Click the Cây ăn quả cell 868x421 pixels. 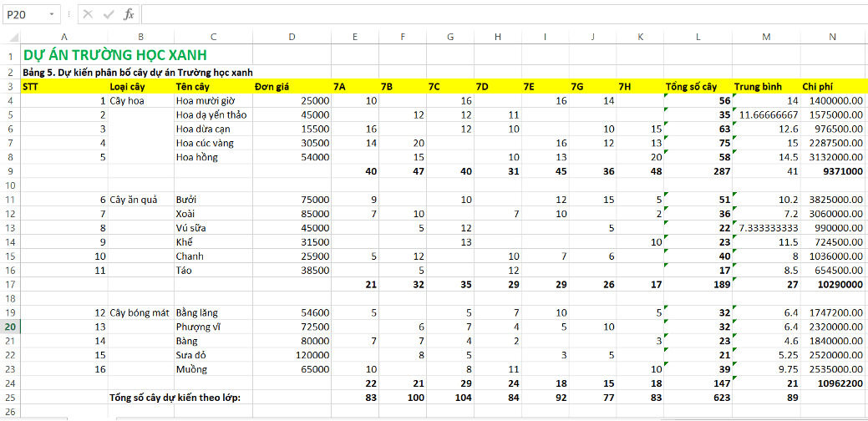pyautogui.click(x=140, y=200)
